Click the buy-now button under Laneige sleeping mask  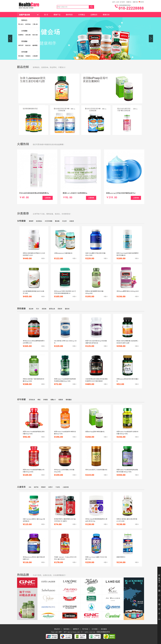pyautogui.click(x=136, y=198)
